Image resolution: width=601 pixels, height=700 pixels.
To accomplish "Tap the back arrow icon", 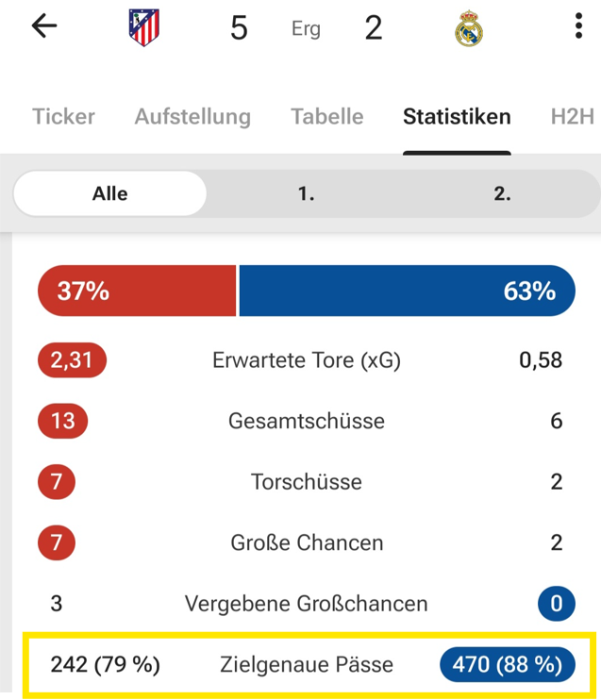I will [44, 26].
